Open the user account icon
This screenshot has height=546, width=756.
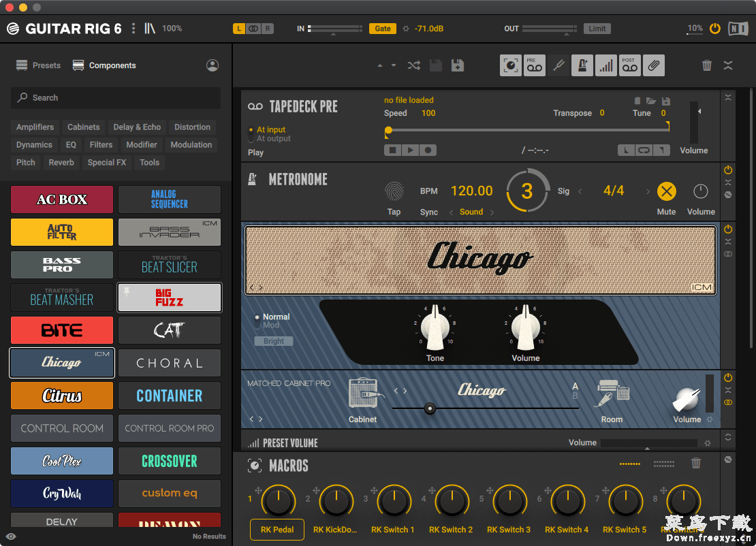[x=212, y=65]
